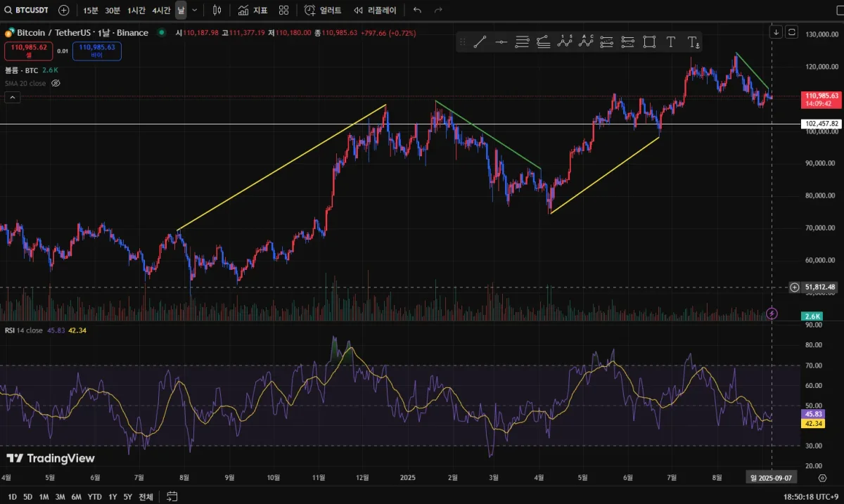Select the 1Y date range
This screenshot has width=844, height=504.
pos(113,497)
